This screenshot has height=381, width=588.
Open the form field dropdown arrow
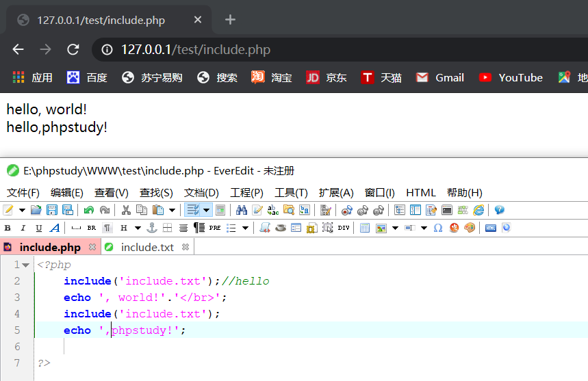click(424, 228)
